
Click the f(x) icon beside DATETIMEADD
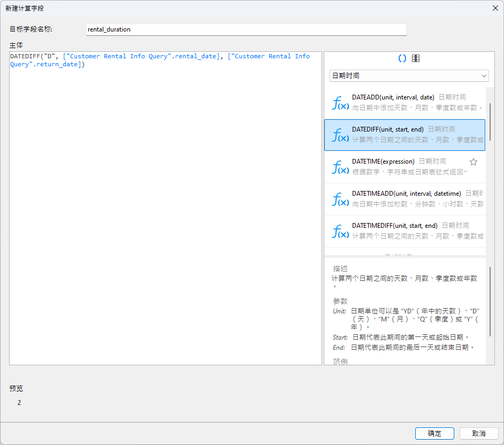pos(340,200)
